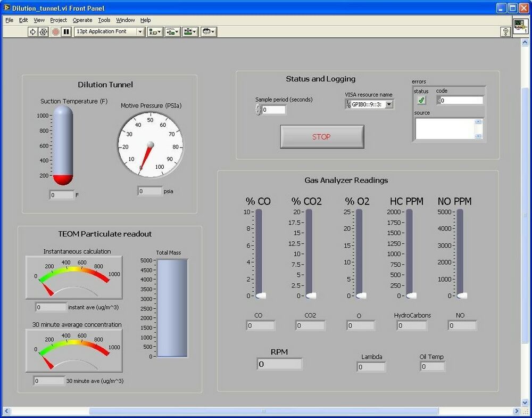Open Context Help via the question mark icon
This screenshot has width=532, height=418.
pyautogui.click(x=504, y=31)
